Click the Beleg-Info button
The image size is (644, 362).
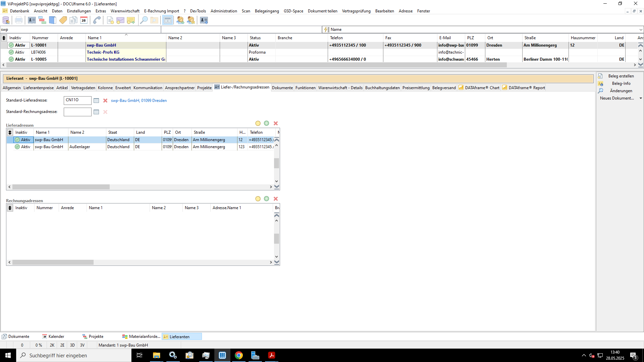pos(621,83)
